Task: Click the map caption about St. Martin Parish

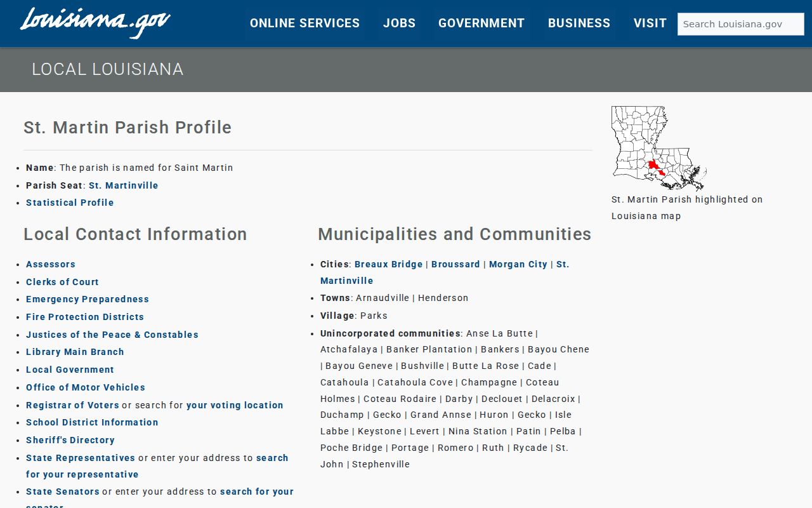Action: [687, 208]
